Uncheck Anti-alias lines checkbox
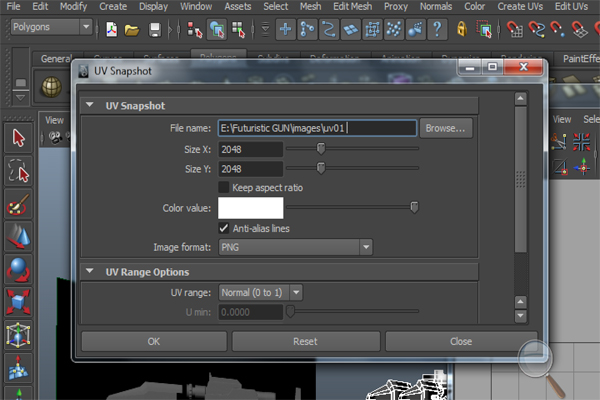The width and height of the screenshot is (600, 400). pos(223,229)
